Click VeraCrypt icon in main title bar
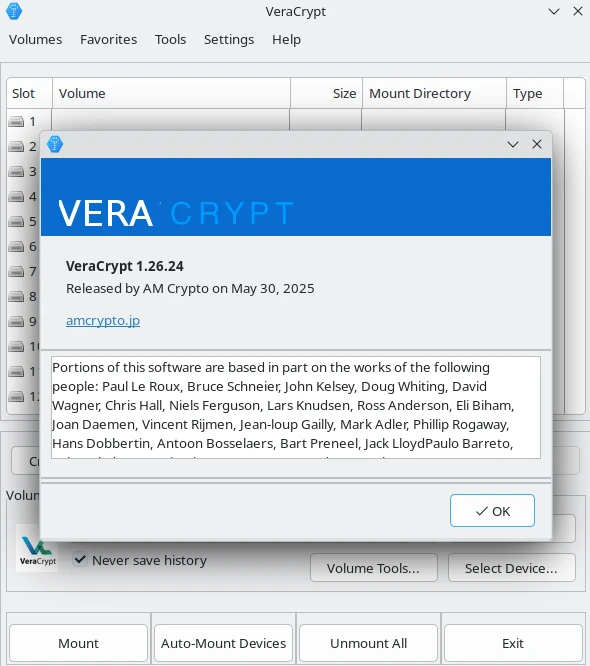Image resolution: width=590 pixels, height=666 pixels. pos(14,11)
